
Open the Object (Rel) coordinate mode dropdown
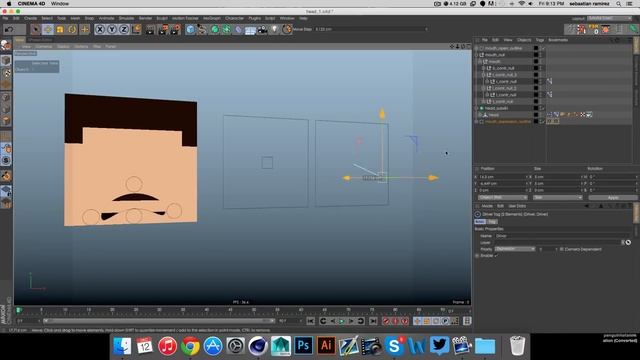pyautogui.click(x=502, y=198)
